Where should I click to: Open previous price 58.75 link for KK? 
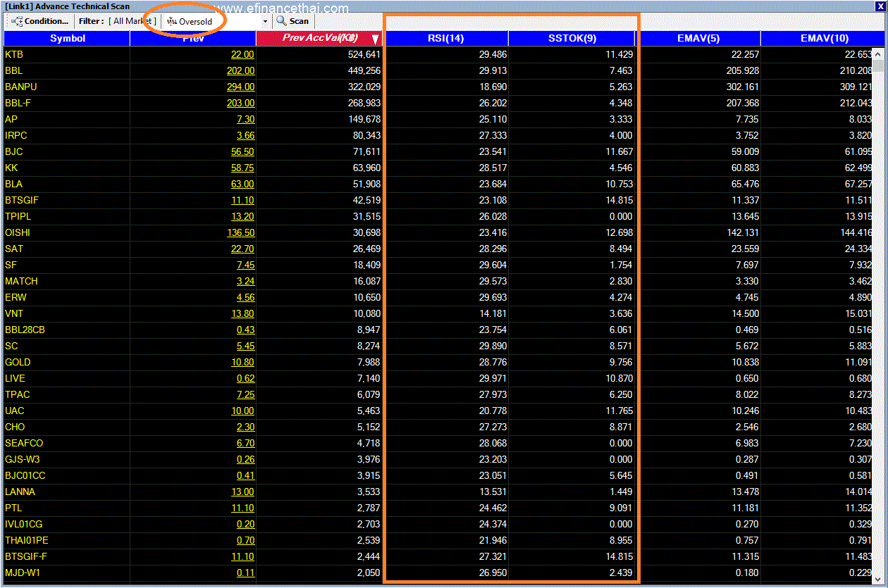point(242,168)
